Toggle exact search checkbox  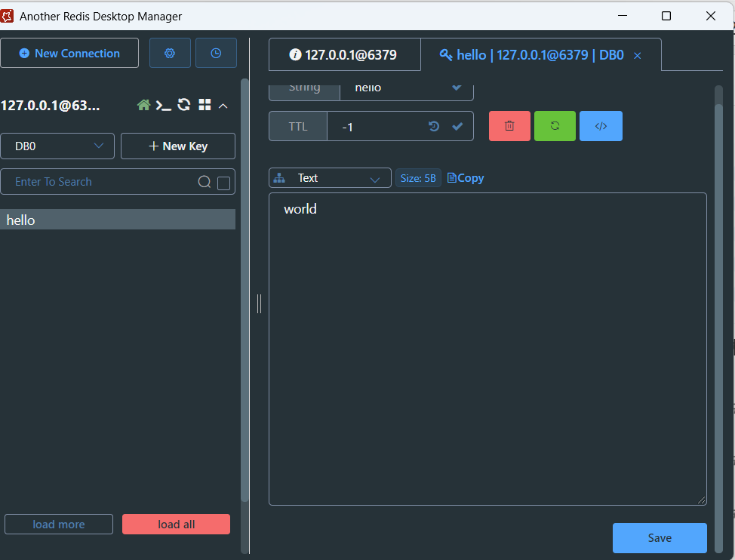[223, 183]
